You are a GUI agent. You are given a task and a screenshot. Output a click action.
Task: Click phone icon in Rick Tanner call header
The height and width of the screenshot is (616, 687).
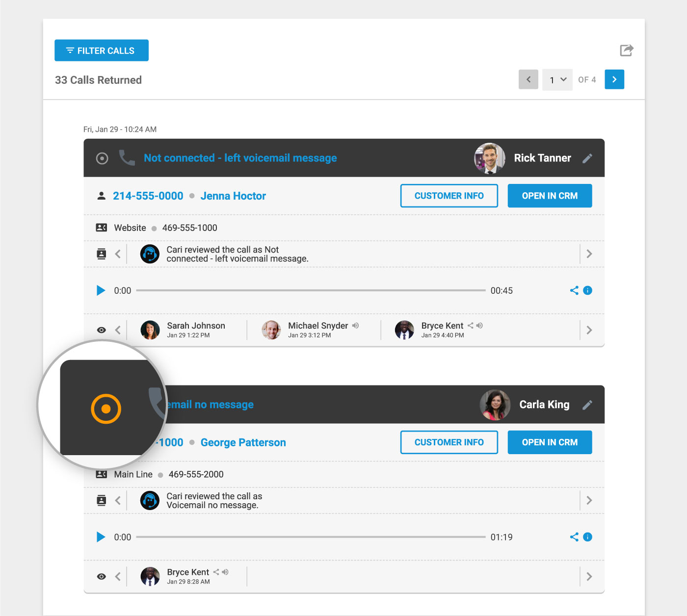click(x=127, y=158)
